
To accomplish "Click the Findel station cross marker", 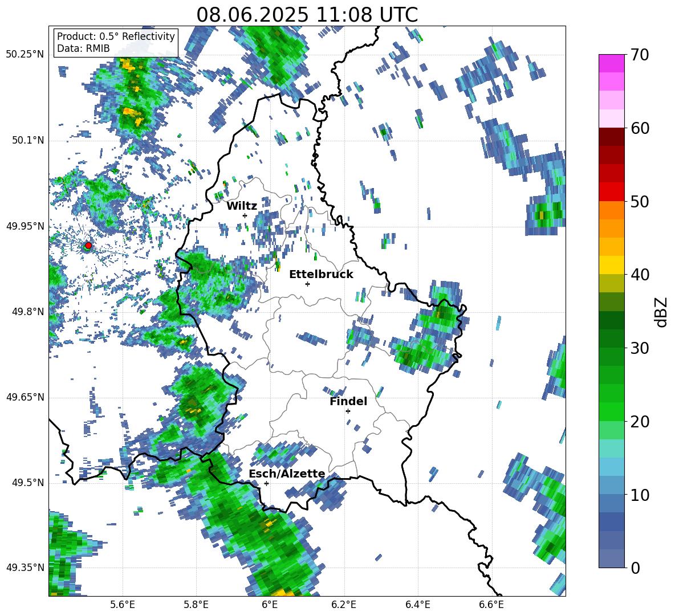I will (348, 411).
